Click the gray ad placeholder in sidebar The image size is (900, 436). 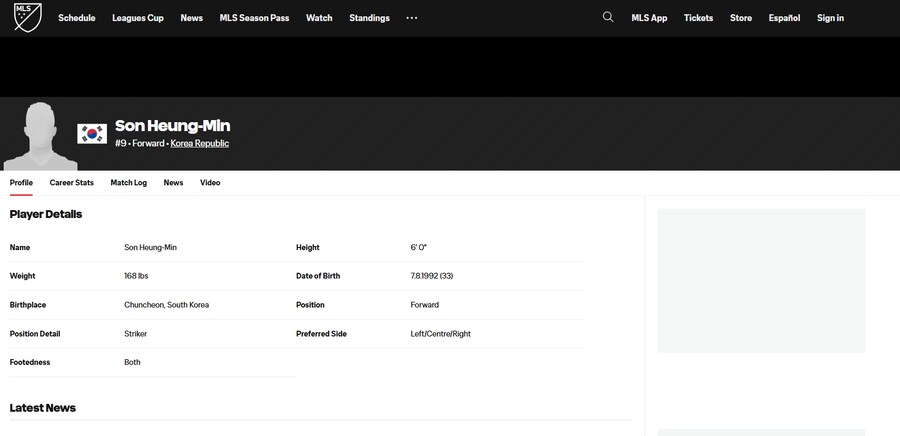(x=761, y=281)
